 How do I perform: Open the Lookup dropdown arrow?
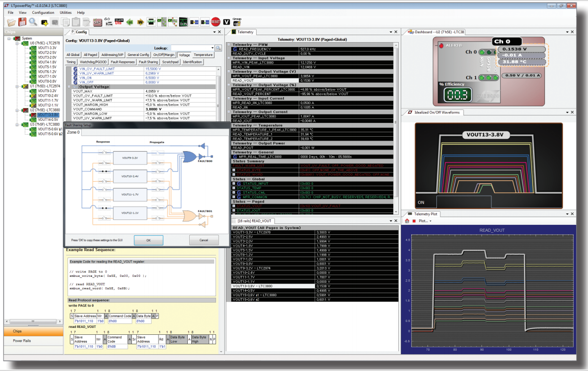(212, 48)
